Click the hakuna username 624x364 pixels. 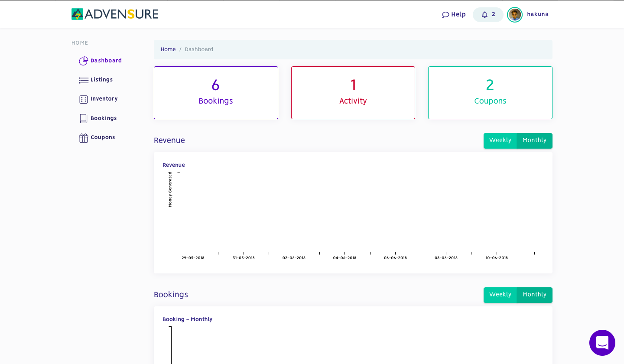538,14
